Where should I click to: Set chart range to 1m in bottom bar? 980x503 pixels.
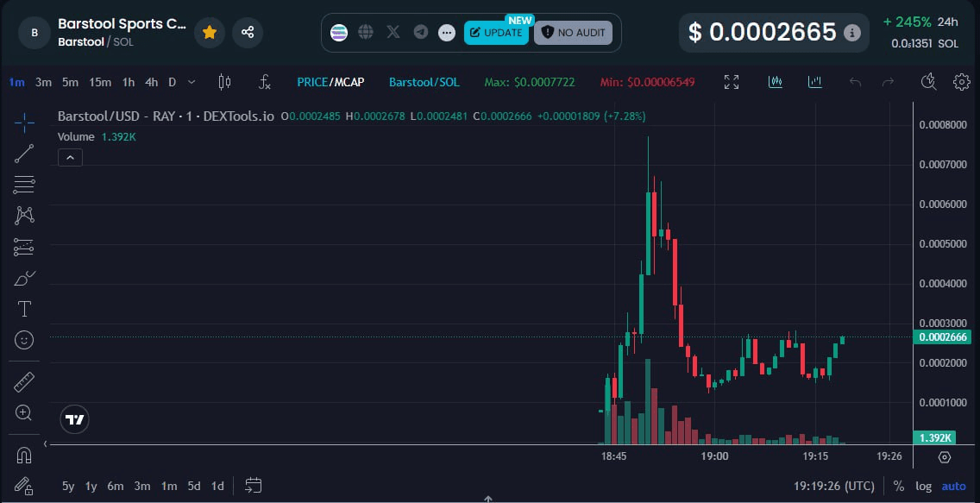(169, 486)
